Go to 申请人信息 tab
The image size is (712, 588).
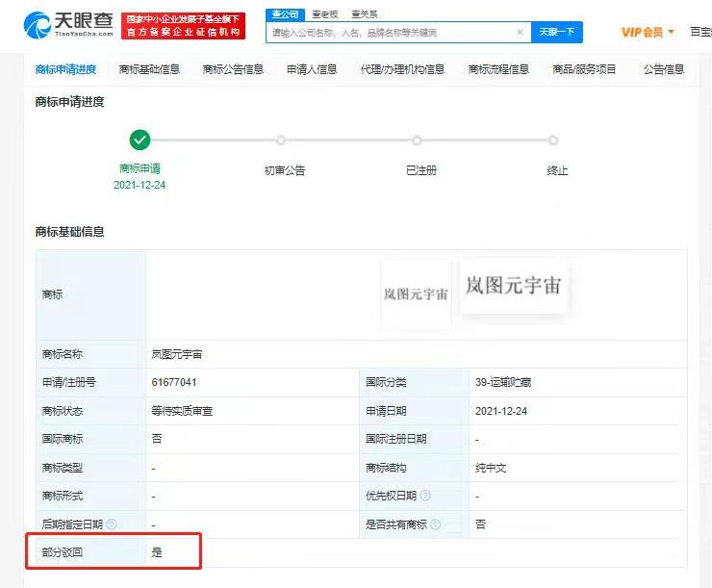pos(312,69)
